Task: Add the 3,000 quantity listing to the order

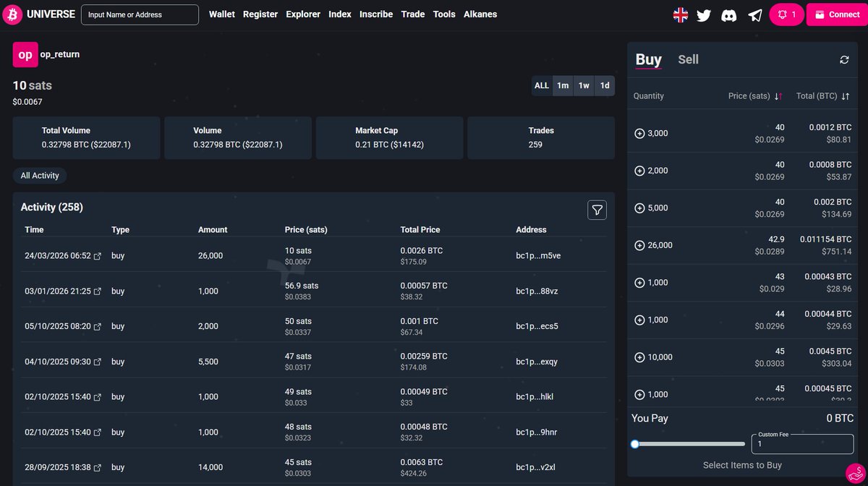Action: coord(639,133)
